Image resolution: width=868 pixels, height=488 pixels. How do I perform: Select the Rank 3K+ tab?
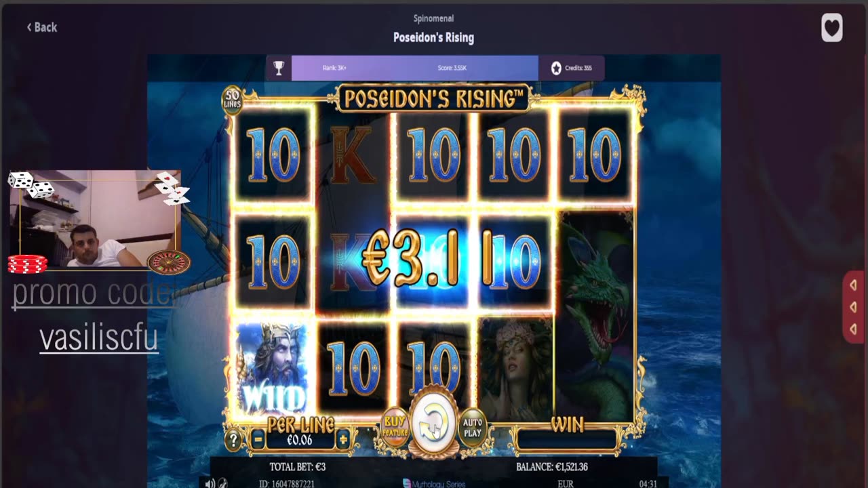334,68
